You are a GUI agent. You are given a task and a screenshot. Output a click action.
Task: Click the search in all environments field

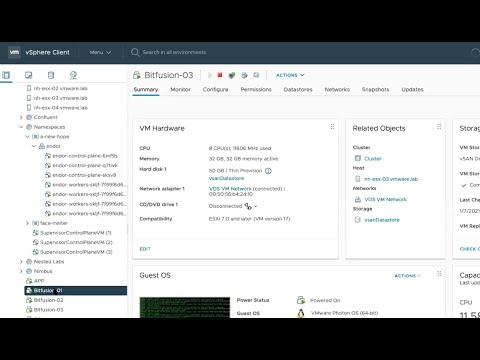[174, 52]
